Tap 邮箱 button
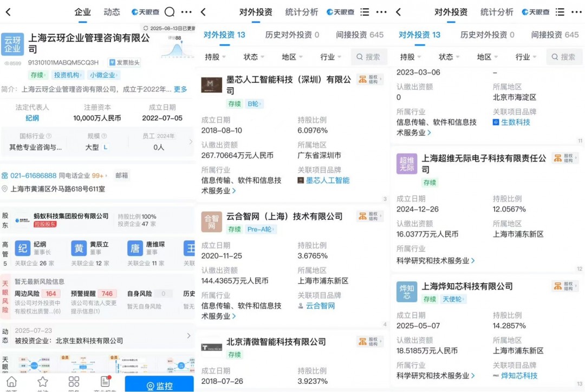The image size is (585, 392). [122, 175]
